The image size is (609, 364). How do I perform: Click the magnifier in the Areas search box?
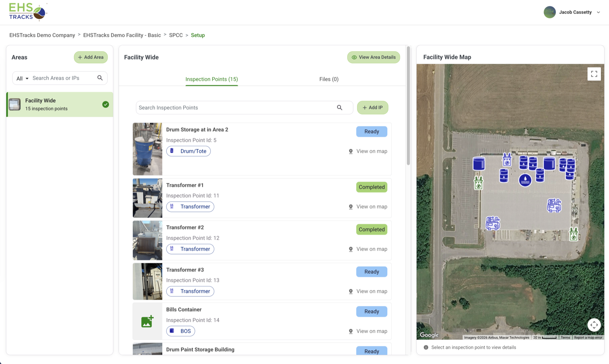(100, 78)
